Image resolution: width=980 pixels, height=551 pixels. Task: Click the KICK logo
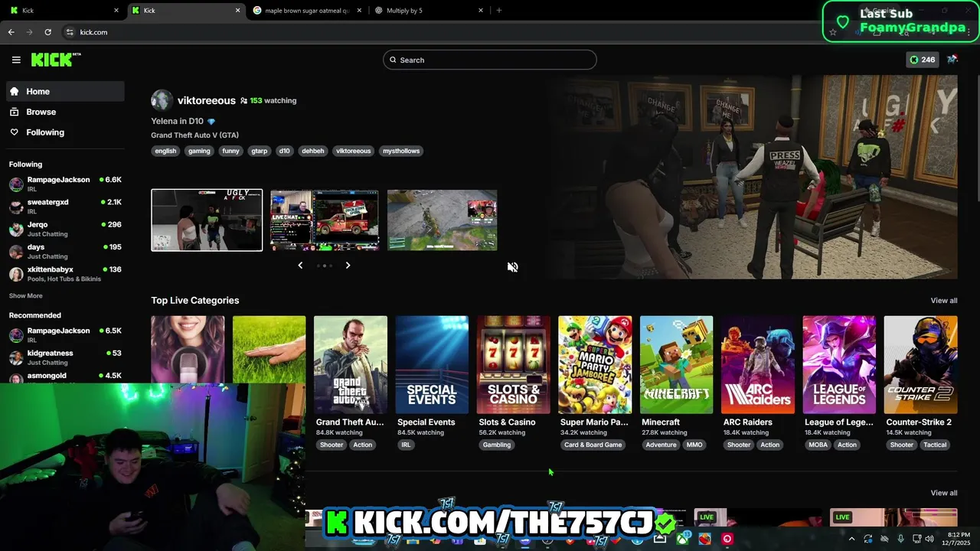[56, 60]
